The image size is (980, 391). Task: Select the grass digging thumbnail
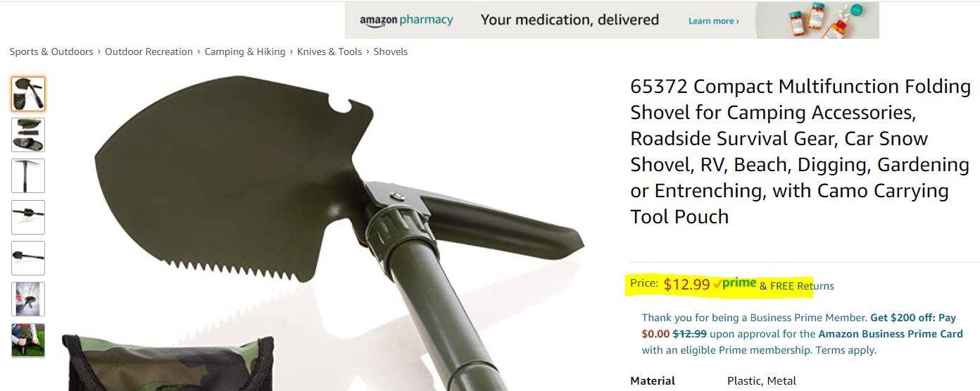[x=28, y=340]
